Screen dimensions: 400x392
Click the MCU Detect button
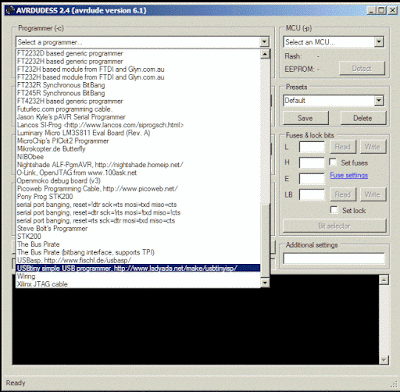tap(362, 68)
